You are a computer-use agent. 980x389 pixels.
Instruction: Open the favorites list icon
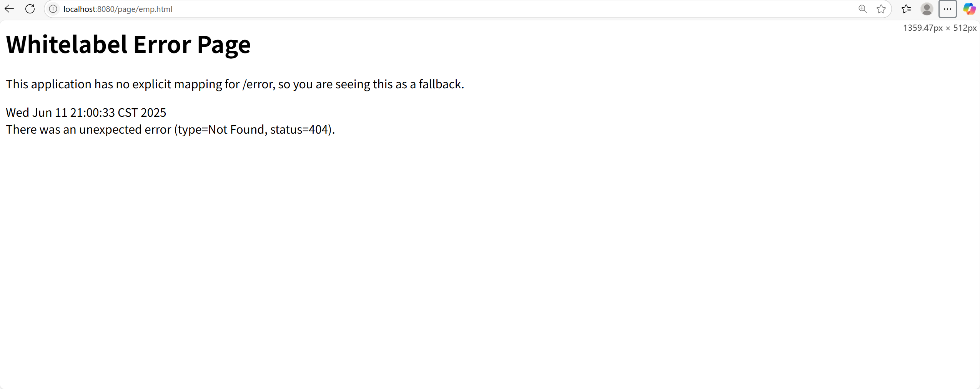(906, 9)
